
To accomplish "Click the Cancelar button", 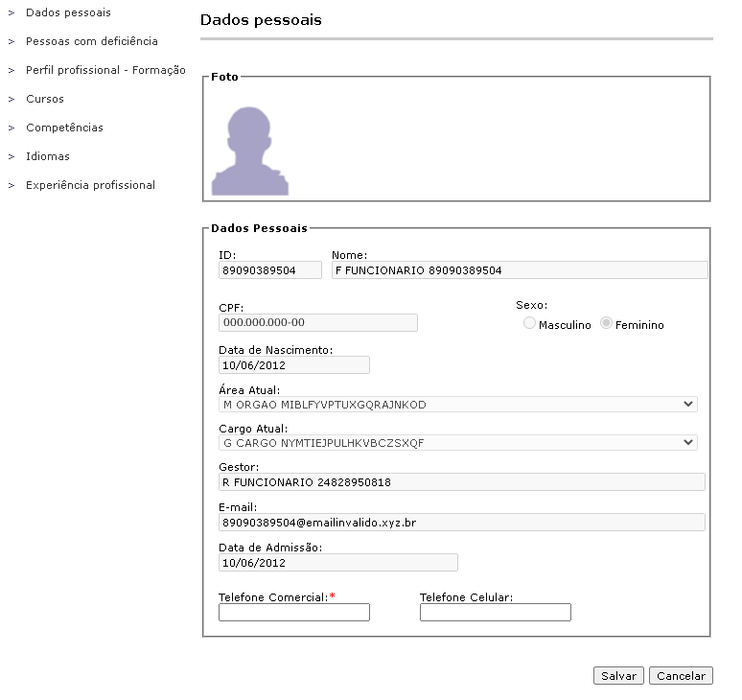I will point(681,676).
